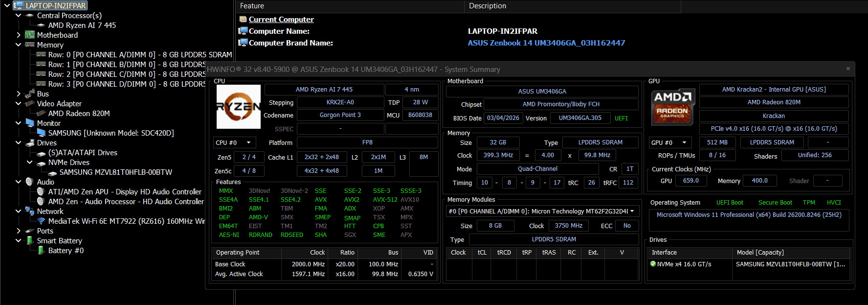
Task: Click the green NVMe drive status icon
Action: [x=653, y=264]
